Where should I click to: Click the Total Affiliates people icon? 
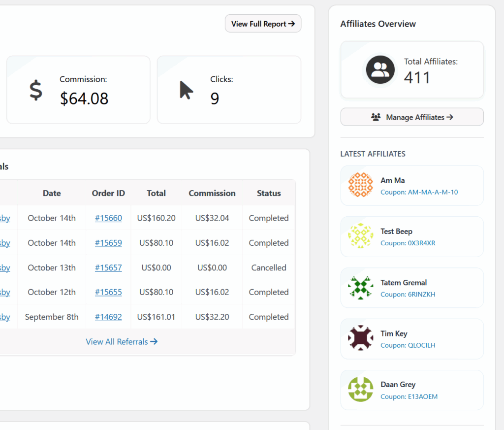[x=380, y=69]
